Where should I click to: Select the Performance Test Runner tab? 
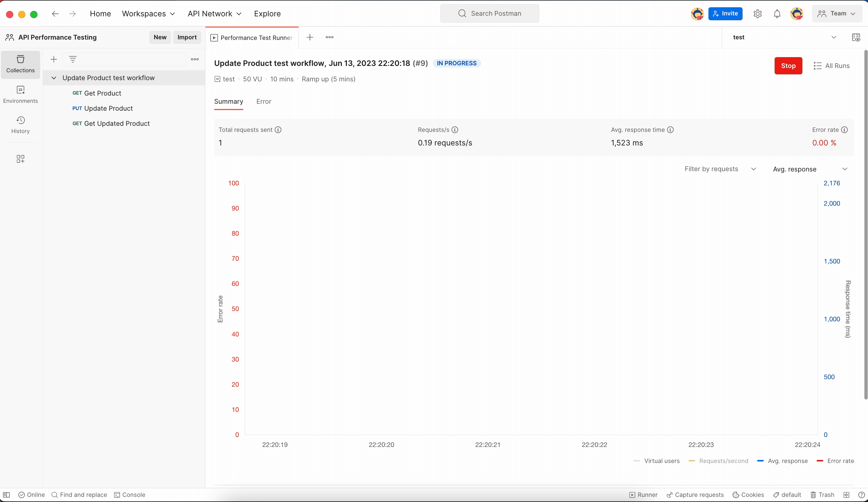[252, 37]
